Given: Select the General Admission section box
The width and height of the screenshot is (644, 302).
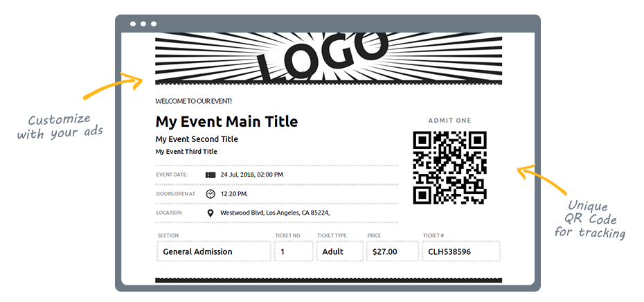Looking at the screenshot, I should click(213, 251).
